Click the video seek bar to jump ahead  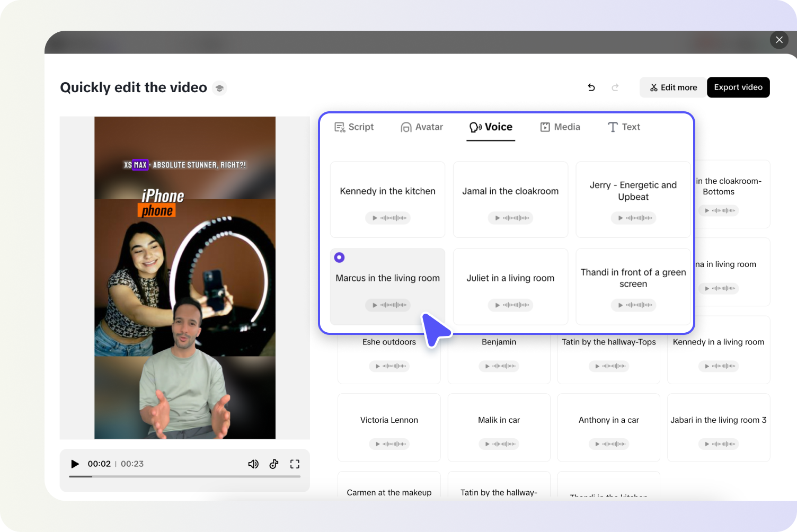point(185,476)
